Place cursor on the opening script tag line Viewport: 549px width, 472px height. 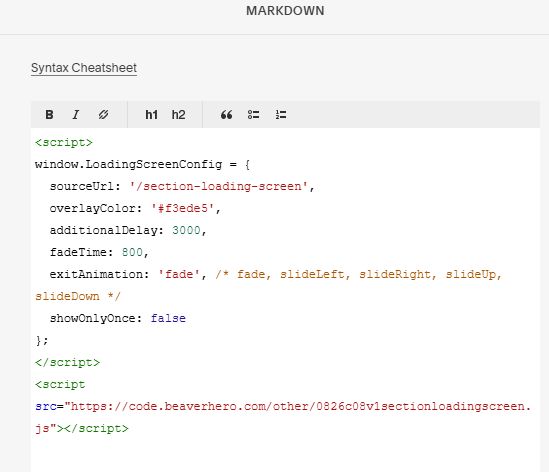[64, 143]
